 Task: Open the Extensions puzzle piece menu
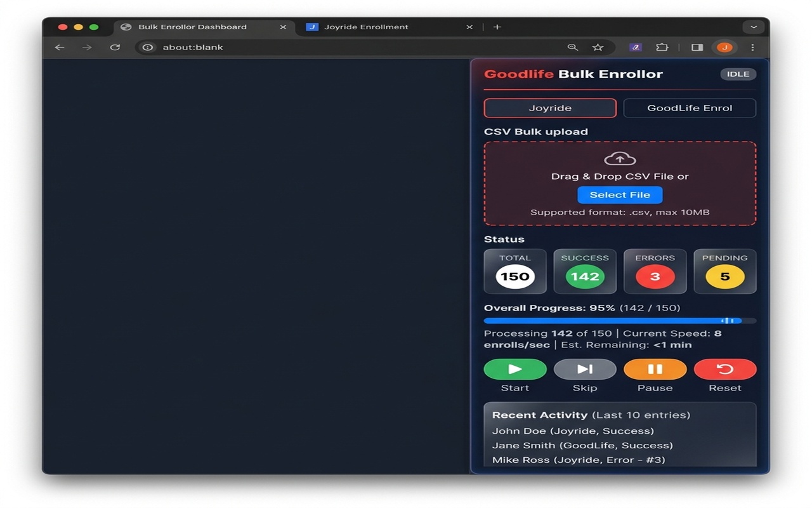click(x=662, y=47)
